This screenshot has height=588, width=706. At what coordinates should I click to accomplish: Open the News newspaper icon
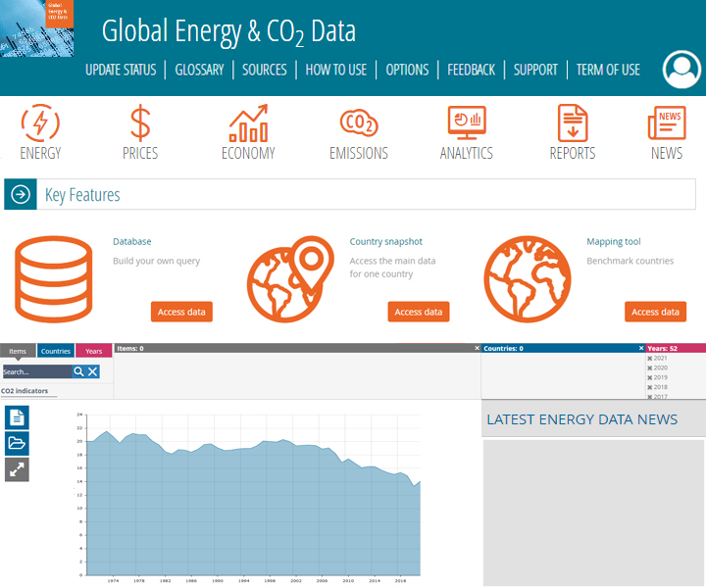[667, 123]
